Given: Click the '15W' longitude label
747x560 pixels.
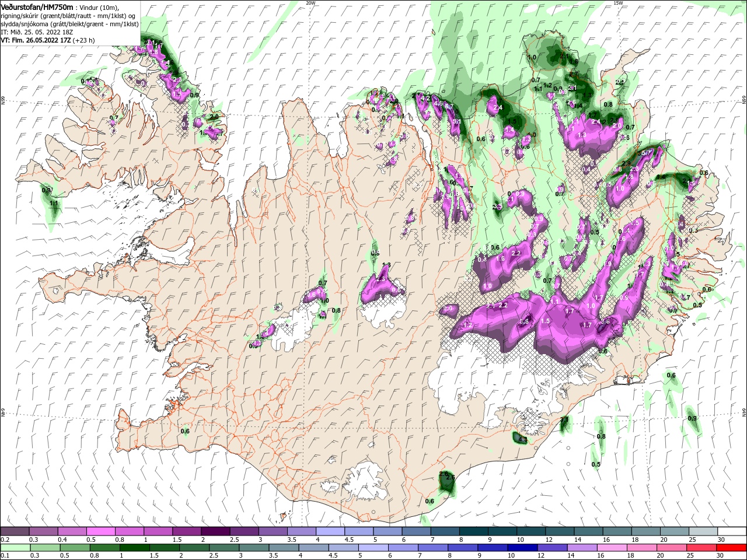Looking at the screenshot, I should click(618, 2).
